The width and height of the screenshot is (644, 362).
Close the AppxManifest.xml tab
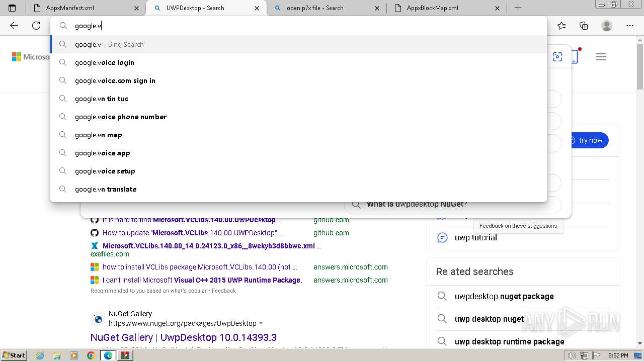pos(137,8)
